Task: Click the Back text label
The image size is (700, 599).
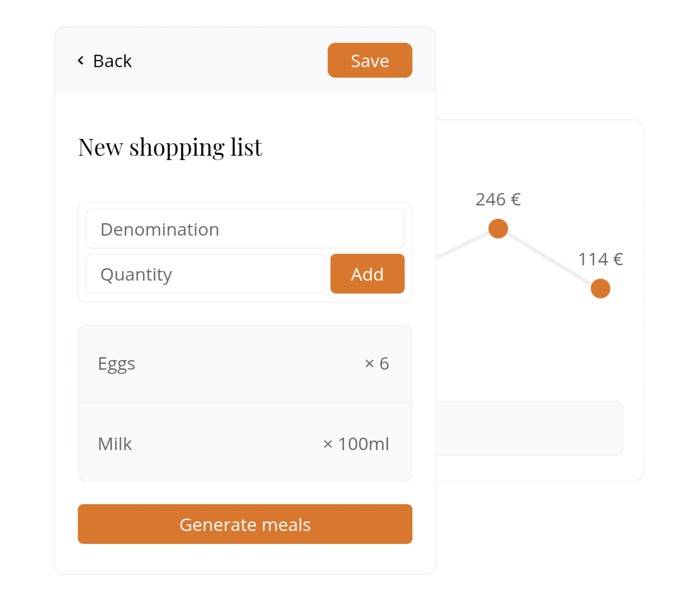Action: pos(112,61)
